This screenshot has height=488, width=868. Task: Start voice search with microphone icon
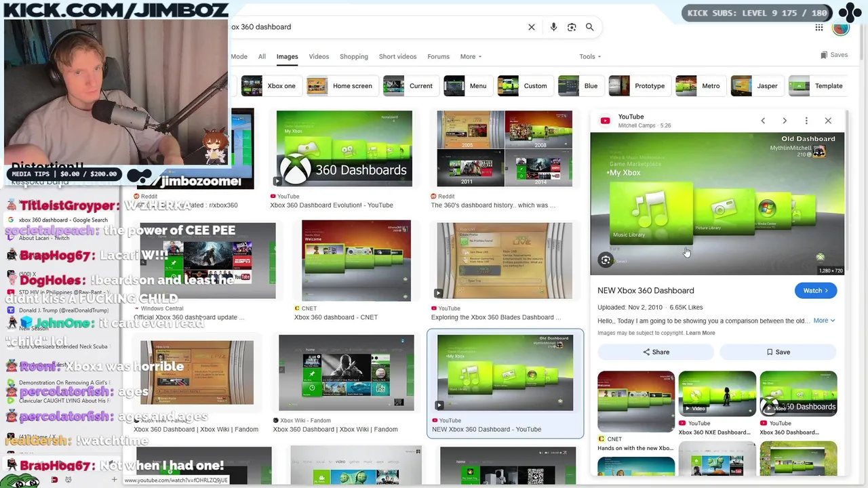(x=553, y=27)
